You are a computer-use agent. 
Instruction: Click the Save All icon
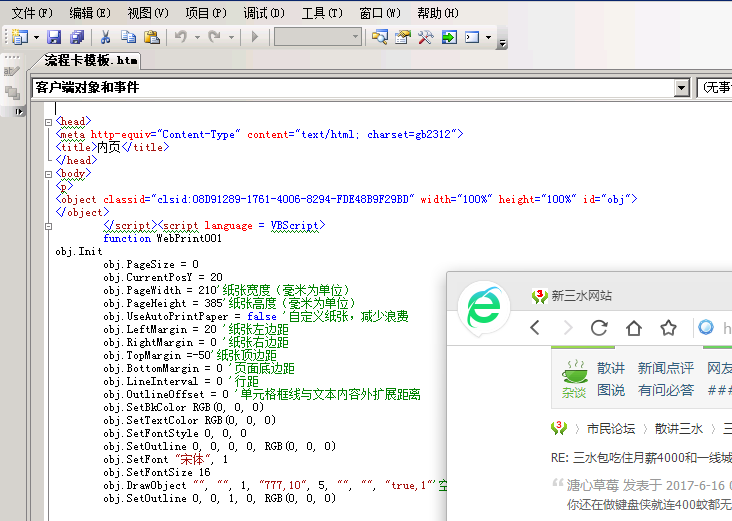(77, 37)
